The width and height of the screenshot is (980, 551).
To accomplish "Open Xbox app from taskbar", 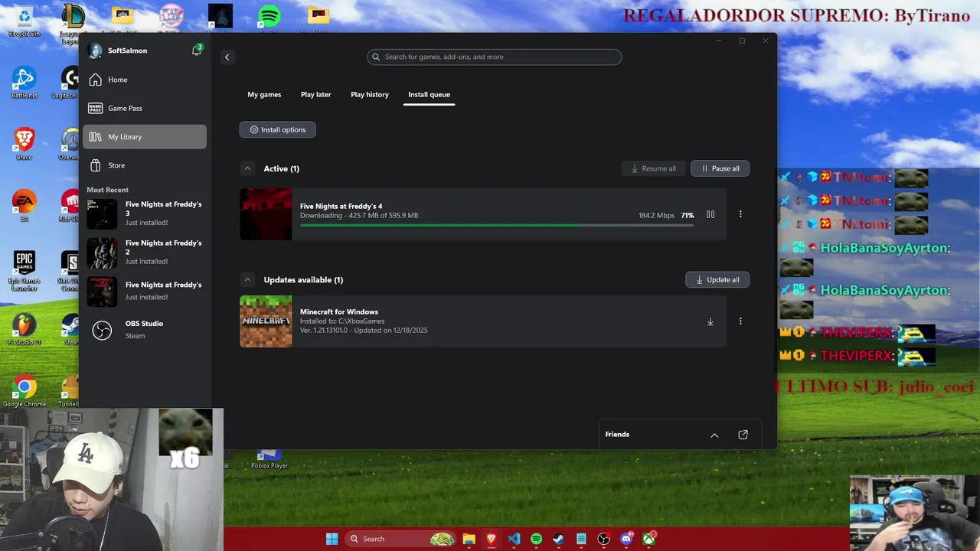I will 649,539.
